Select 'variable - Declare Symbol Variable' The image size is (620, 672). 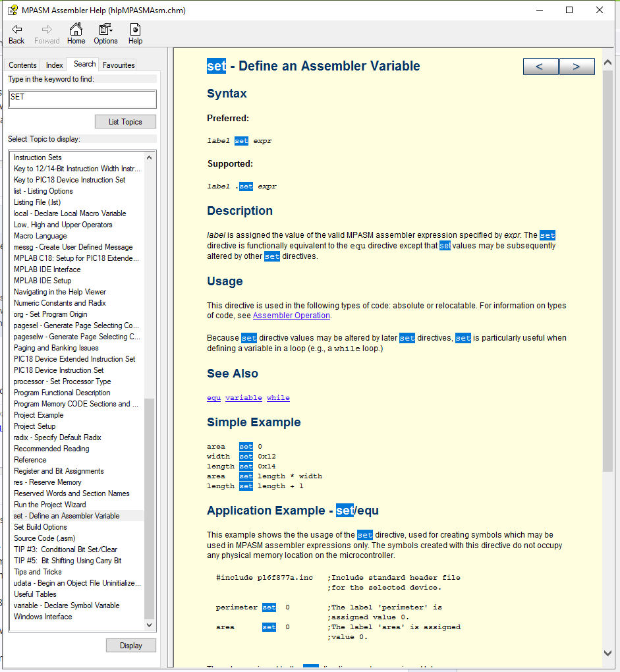67,605
